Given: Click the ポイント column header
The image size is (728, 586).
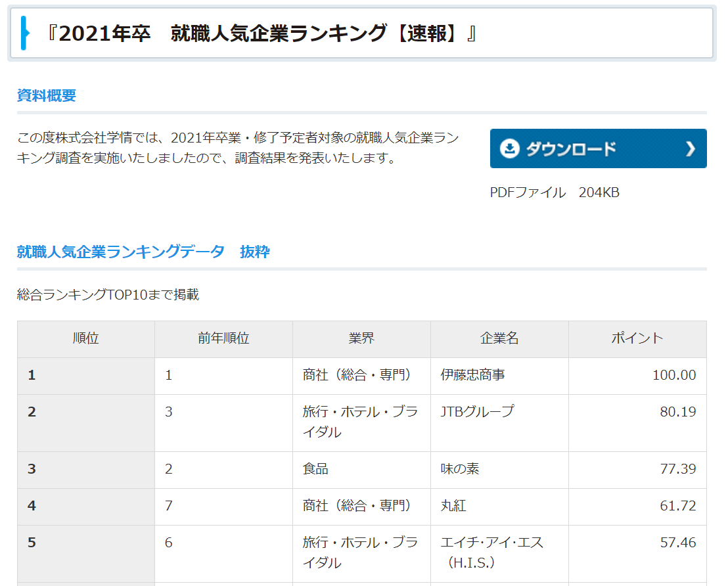Looking at the screenshot, I should 637,339.
